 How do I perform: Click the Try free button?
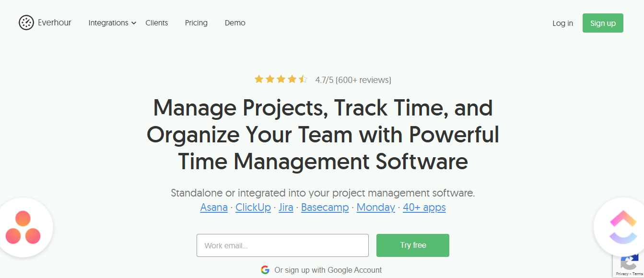pos(412,245)
